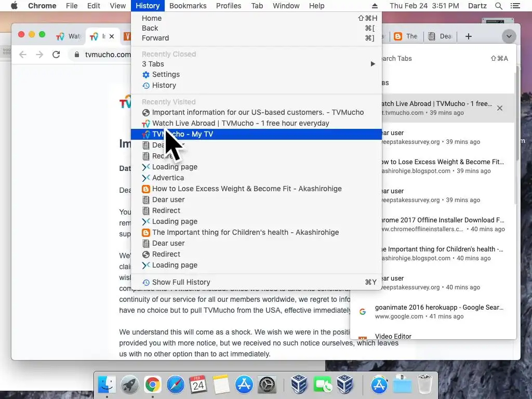Screen dimensions: 532x399
Task: Select 'goanimate 2016 herokuapp - Google Search' entry
Action: tap(433, 312)
